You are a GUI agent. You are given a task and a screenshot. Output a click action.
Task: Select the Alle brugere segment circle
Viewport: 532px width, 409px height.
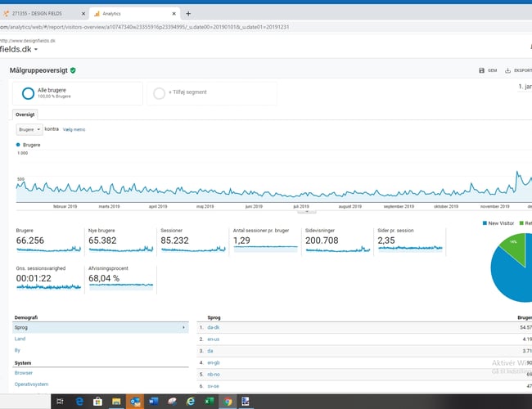[x=28, y=93]
